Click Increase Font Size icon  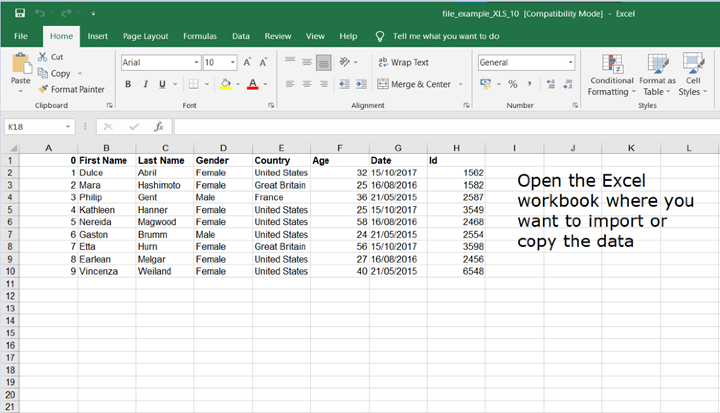[x=247, y=62]
